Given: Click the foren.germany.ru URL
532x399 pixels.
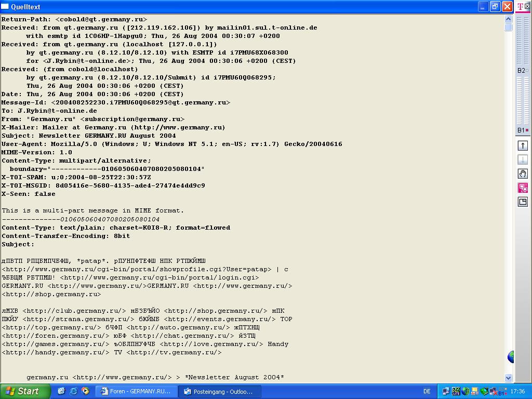Looking at the screenshot, I should coord(56,336).
